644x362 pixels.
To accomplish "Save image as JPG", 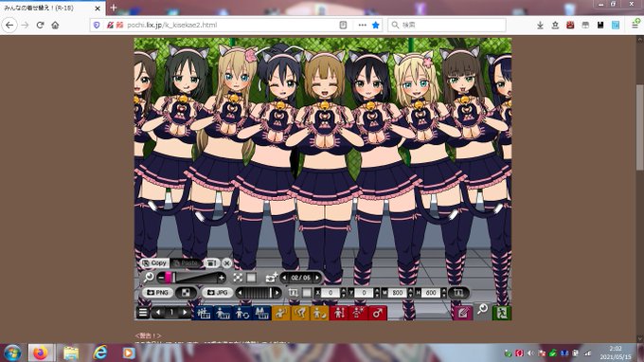I will point(218,293).
